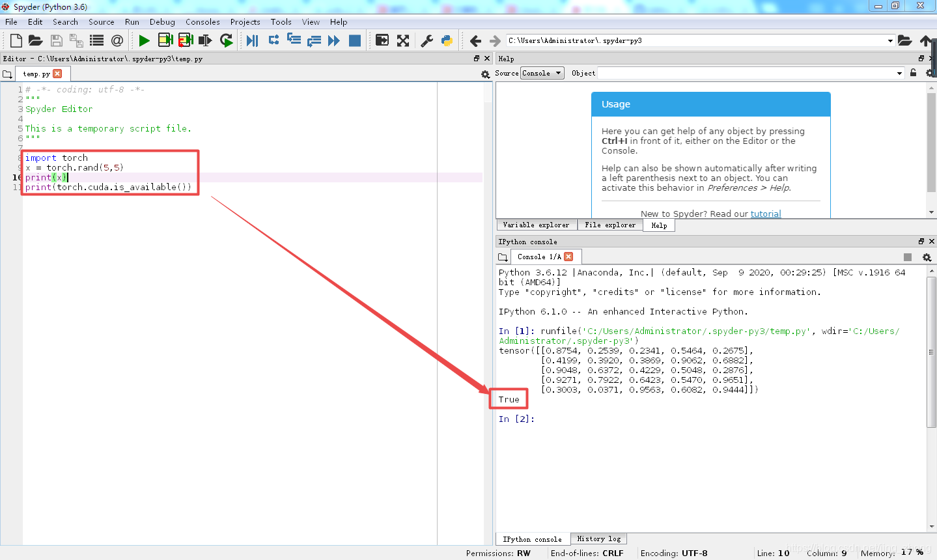Open Preferences with the wrench icon
Viewport: 937px width, 560px height.
pos(427,40)
